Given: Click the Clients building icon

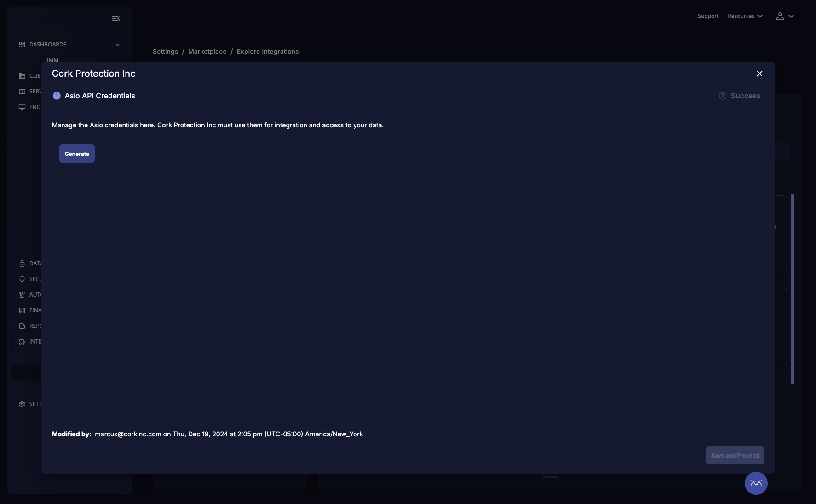Looking at the screenshot, I should [22, 76].
